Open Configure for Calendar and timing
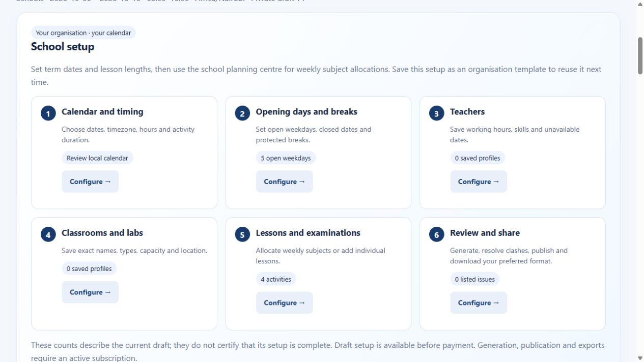This screenshot has height=362, width=644. point(90,182)
